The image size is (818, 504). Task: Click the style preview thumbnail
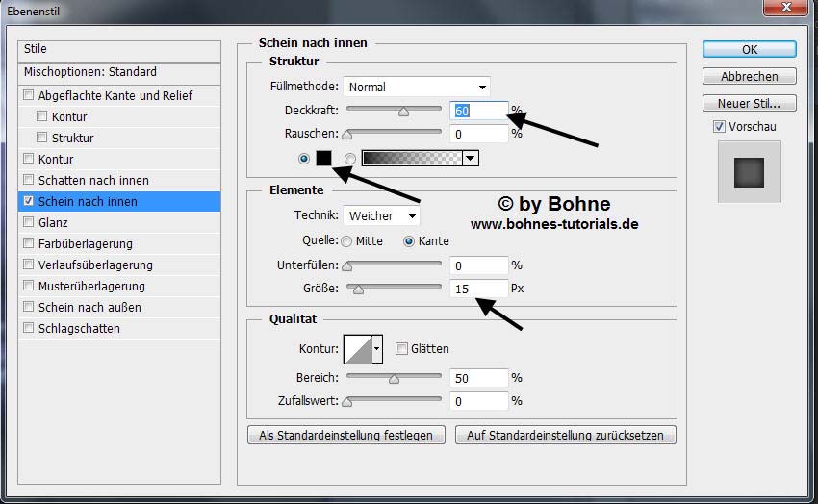[x=749, y=172]
